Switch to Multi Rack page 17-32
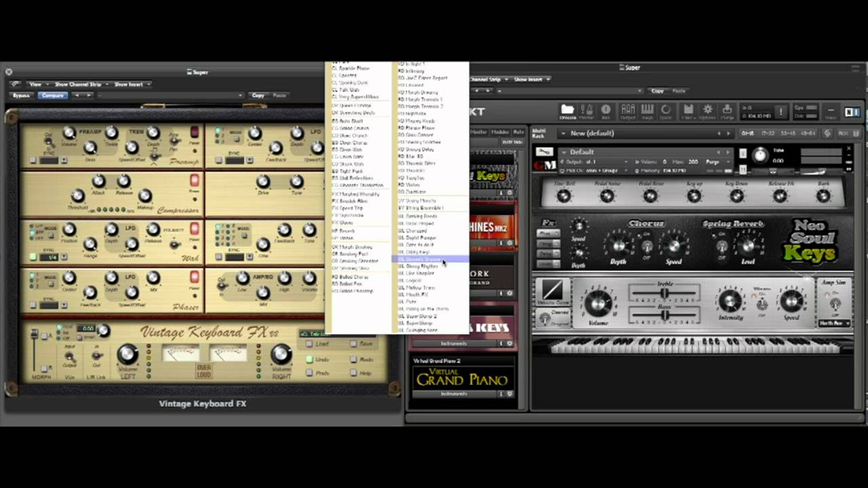 click(768, 134)
